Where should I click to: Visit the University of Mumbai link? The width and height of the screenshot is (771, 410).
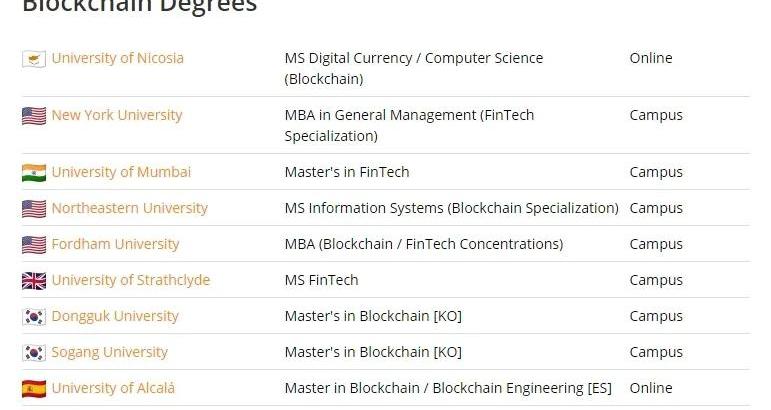pyautogui.click(x=121, y=172)
